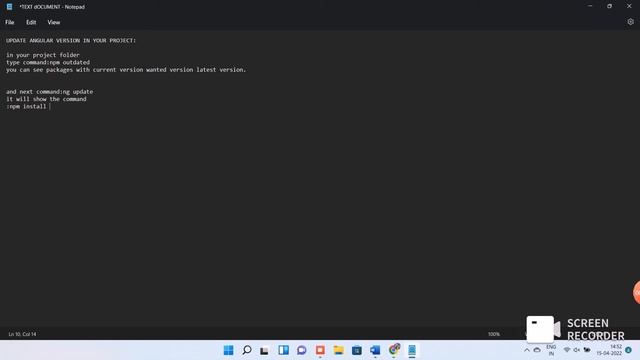Screen dimensions: 640x360
Task: Click the Notepad taskbar icon
Action: [x=412, y=350]
